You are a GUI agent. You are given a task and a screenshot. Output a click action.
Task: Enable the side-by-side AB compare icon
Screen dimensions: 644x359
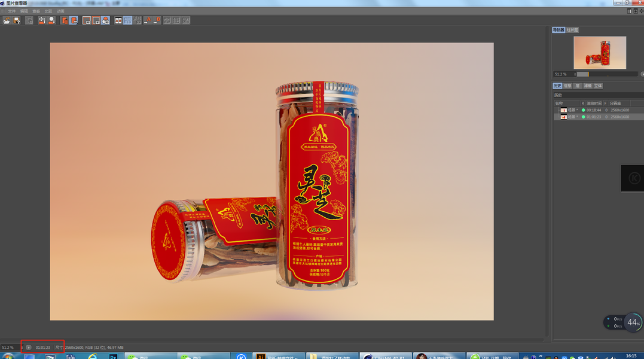coord(118,20)
